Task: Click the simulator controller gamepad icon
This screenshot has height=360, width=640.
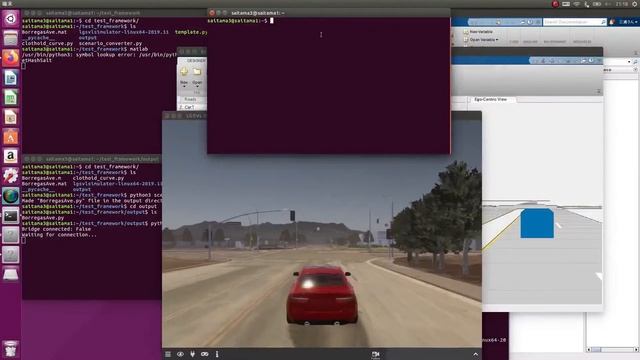Action: pos(204,354)
